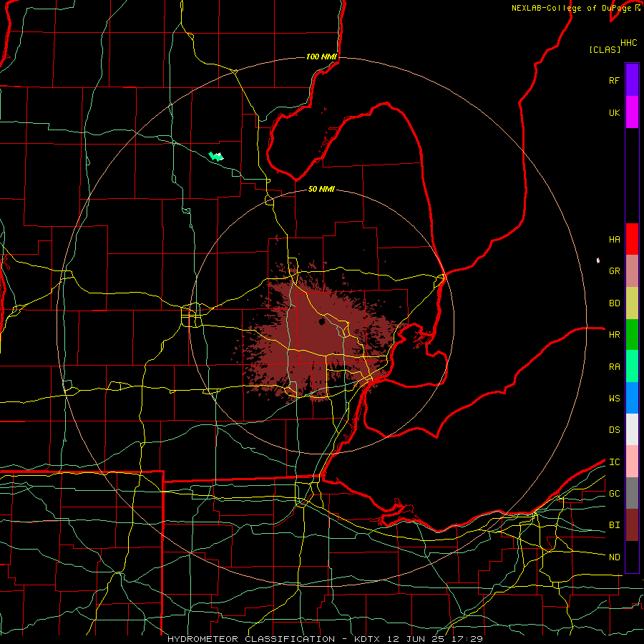Click the BI dark-red legend swatch

632,525
